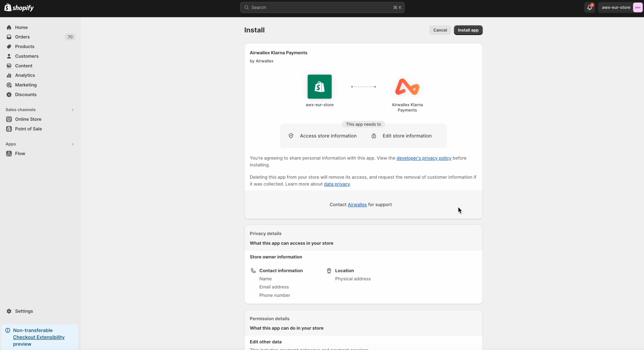Click the Home icon in sidebar

point(9,27)
